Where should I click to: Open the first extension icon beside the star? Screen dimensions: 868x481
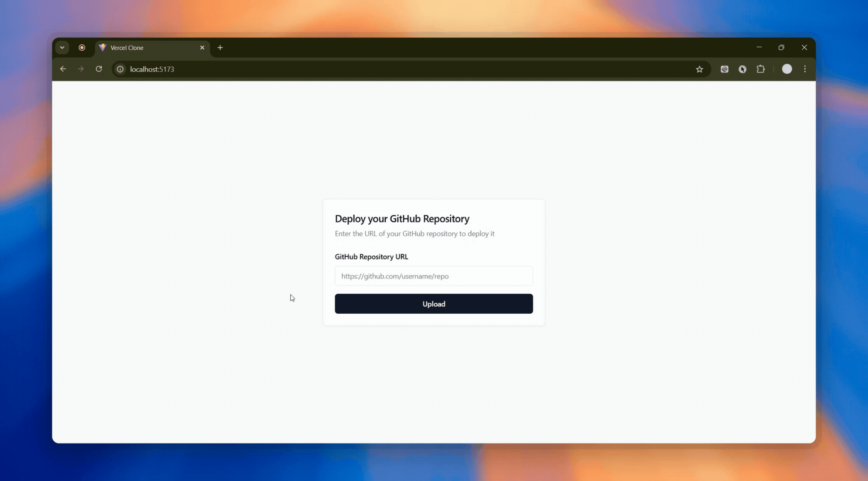[724, 69]
